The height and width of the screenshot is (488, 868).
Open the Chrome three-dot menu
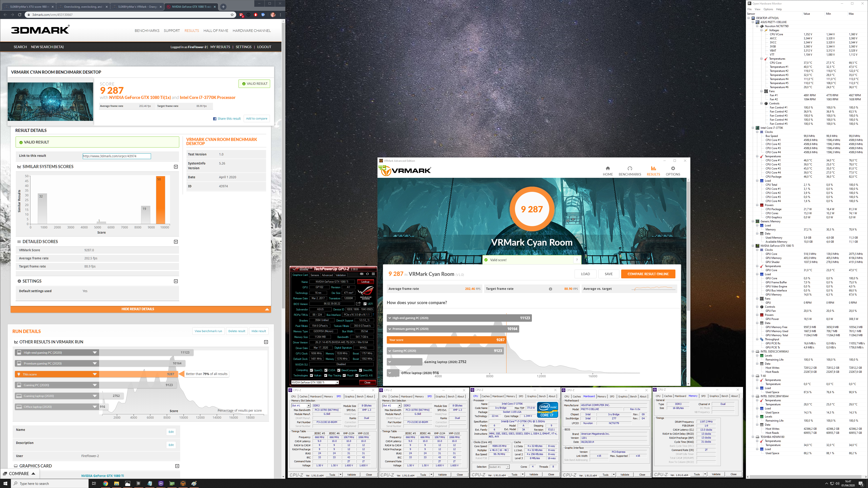pos(280,14)
